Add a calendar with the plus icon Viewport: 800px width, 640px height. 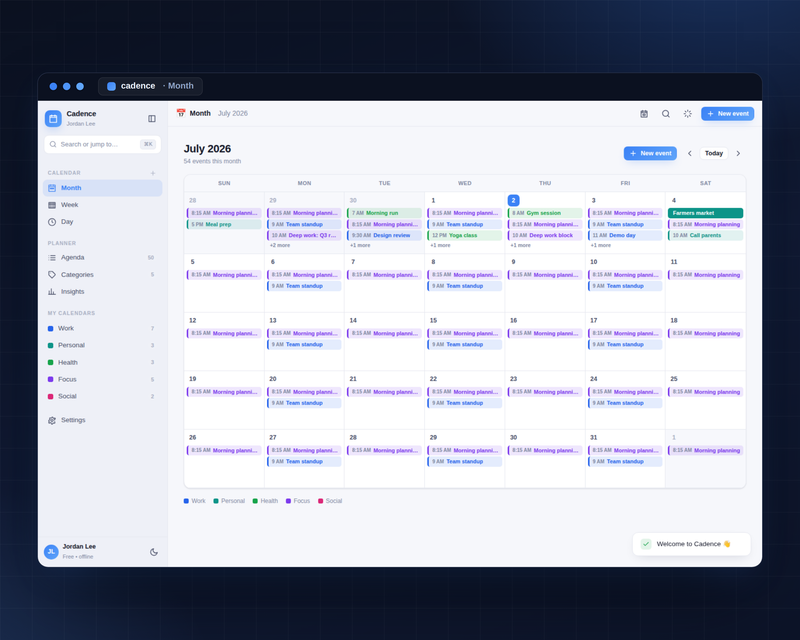click(x=153, y=173)
